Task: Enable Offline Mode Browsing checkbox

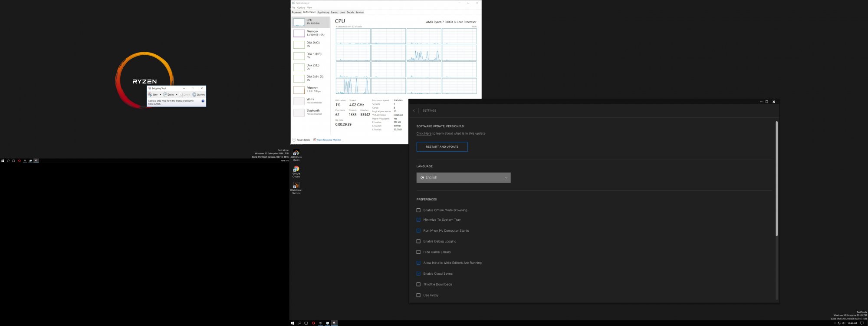Action: pyautogui.click(x=418, y=210)
